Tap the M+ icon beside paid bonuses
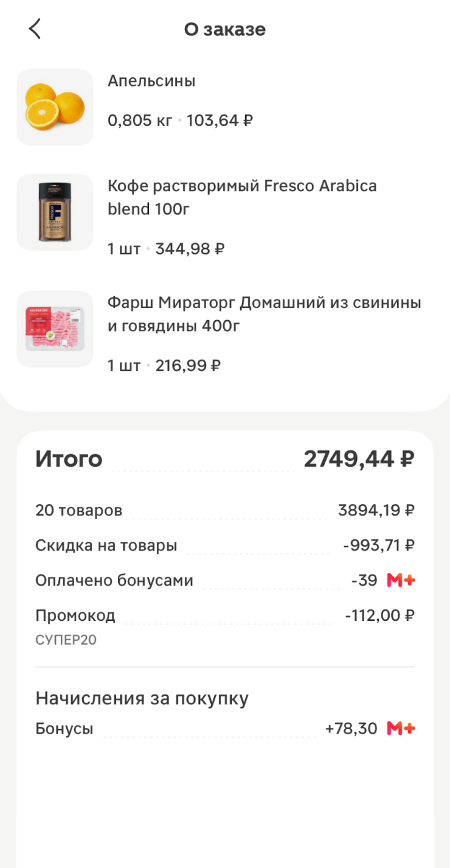 click(401, 580)
